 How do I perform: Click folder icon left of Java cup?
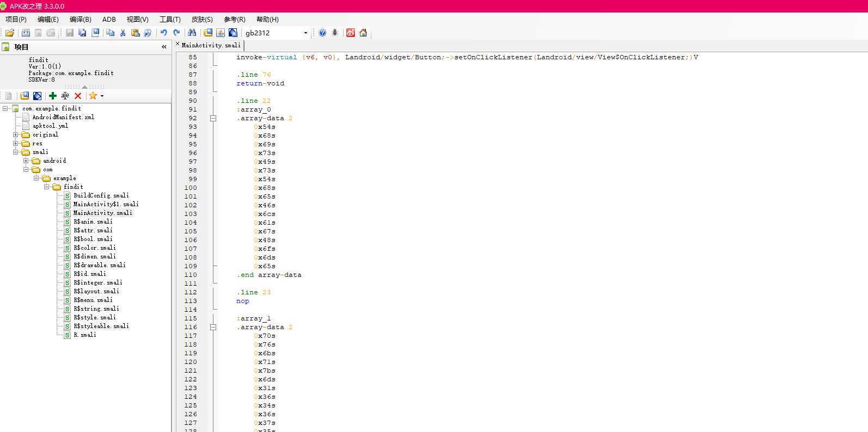208,33
